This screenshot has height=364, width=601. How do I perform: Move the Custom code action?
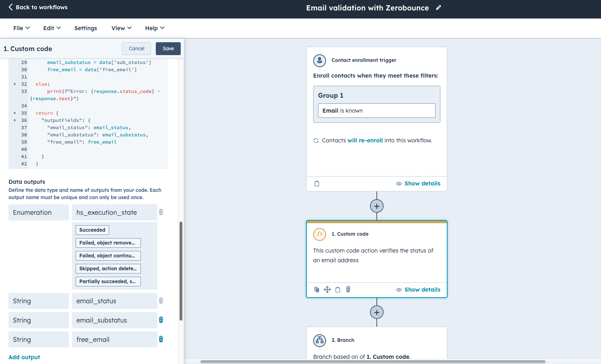click(x=327, y=290)
